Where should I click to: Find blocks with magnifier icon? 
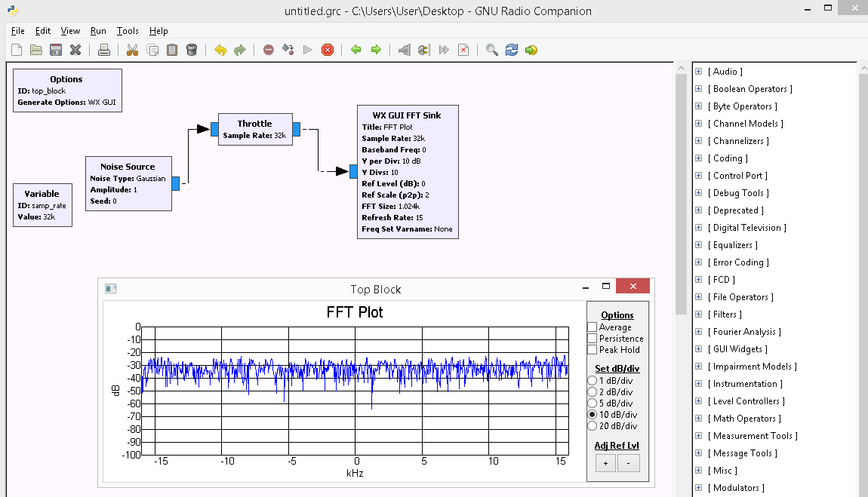[491, 51]
